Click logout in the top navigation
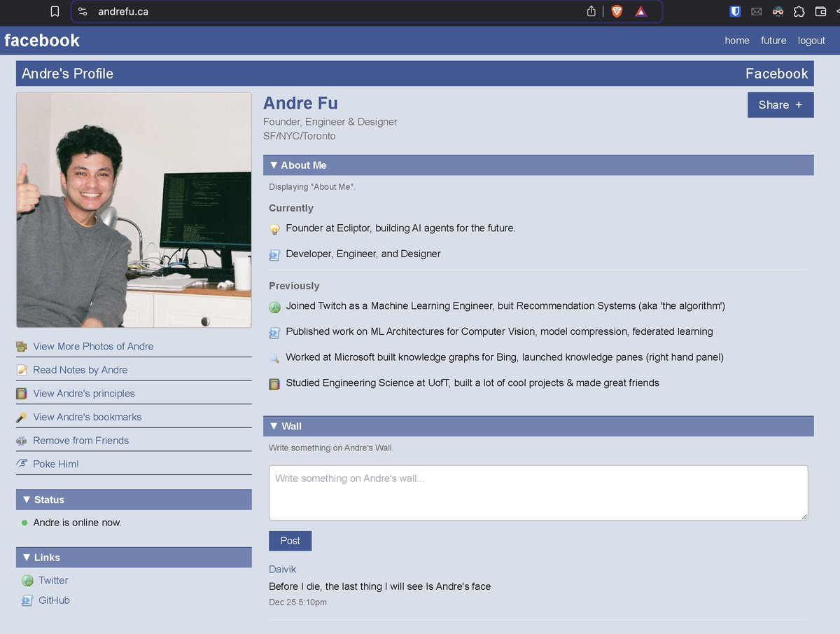 [x=811, y=41]
